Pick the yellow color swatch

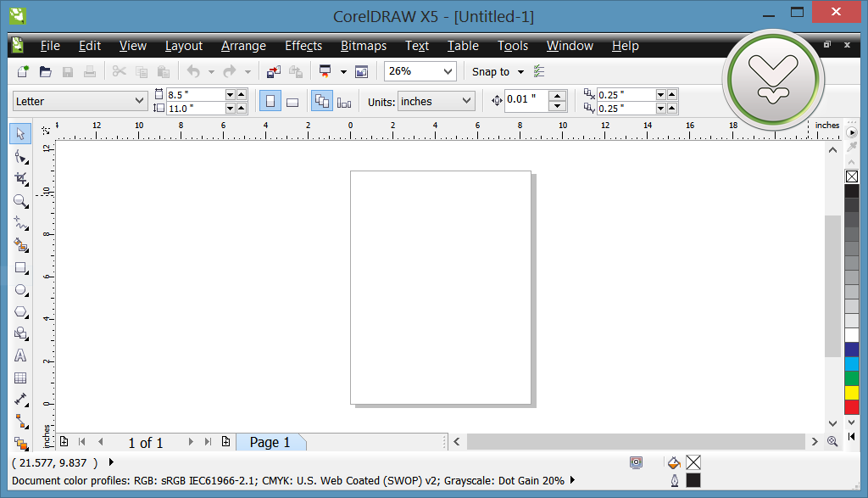(851, 393)
